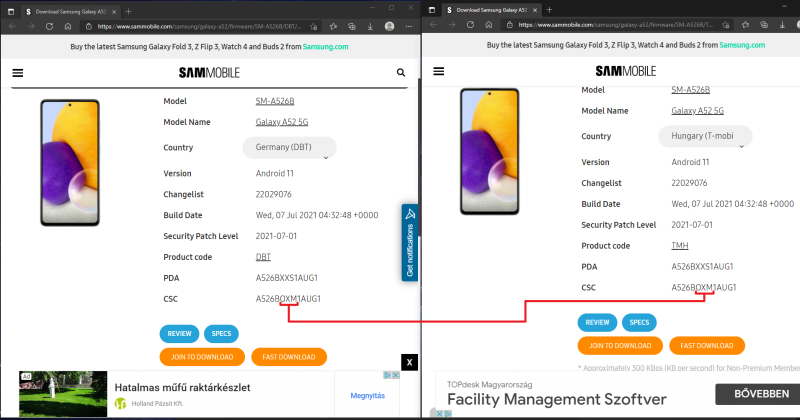Image resolution: width=800 pixels, height=420 pixels.
Task: Refresh the page in left browser window
Action: 49,27
